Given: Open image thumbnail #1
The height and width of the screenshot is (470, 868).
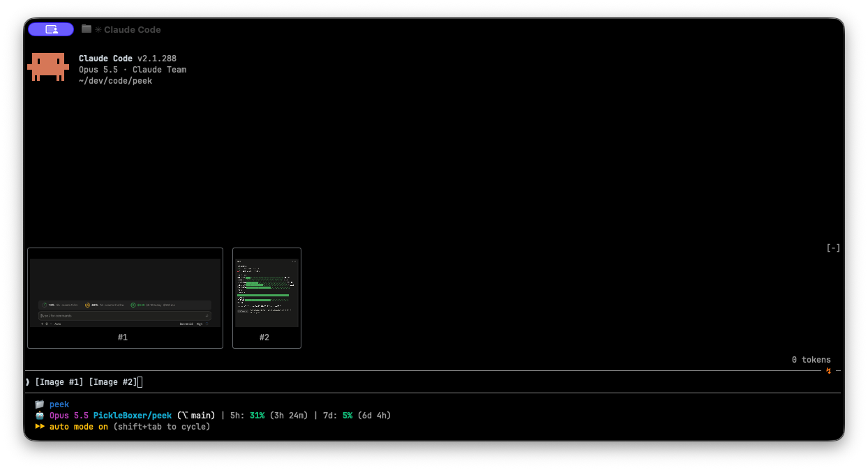Looking at the screenshot, I should [x=125, y=298].
